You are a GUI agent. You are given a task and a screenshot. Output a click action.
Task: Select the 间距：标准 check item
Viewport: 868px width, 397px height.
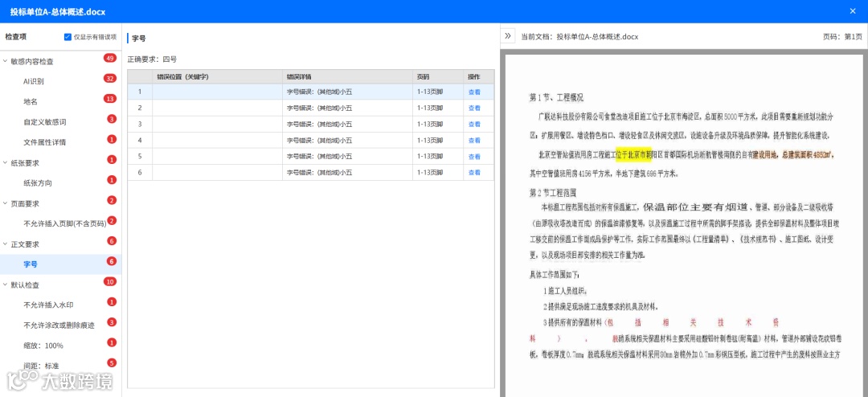[x=41, y=366]
